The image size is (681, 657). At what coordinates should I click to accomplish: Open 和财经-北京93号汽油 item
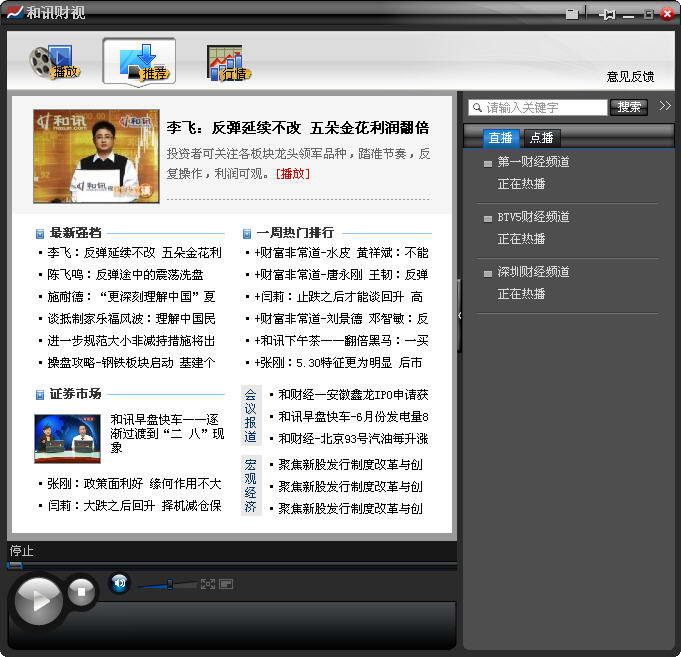tap(353, 439)
